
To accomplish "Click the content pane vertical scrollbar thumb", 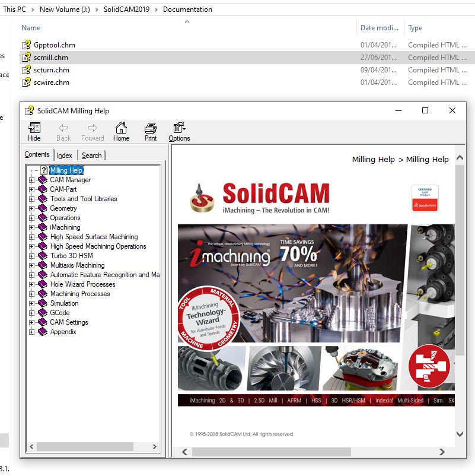I will tap(460, 260).
